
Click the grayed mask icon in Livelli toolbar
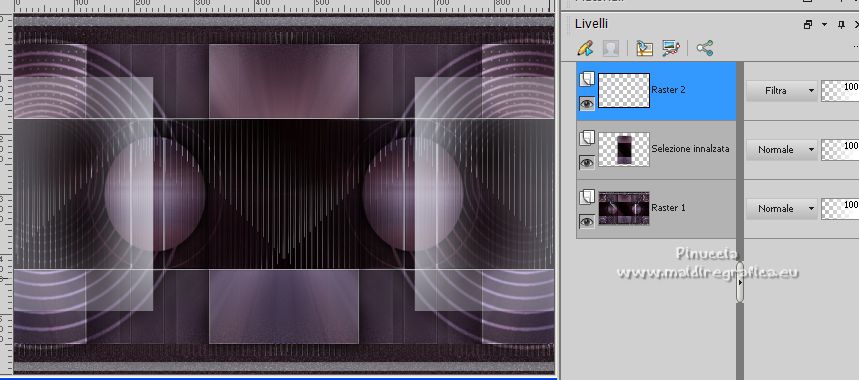pyautogui.click(x=611, y=48)
